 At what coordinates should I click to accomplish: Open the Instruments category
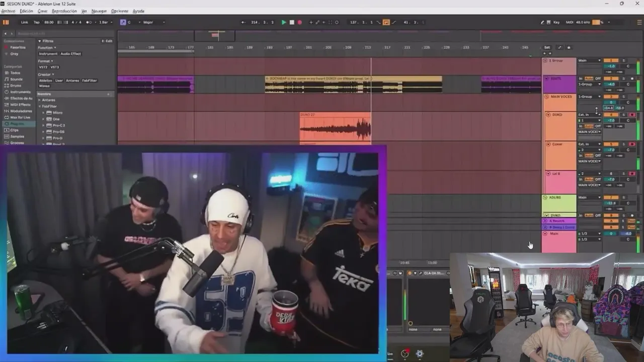(20, 92)
